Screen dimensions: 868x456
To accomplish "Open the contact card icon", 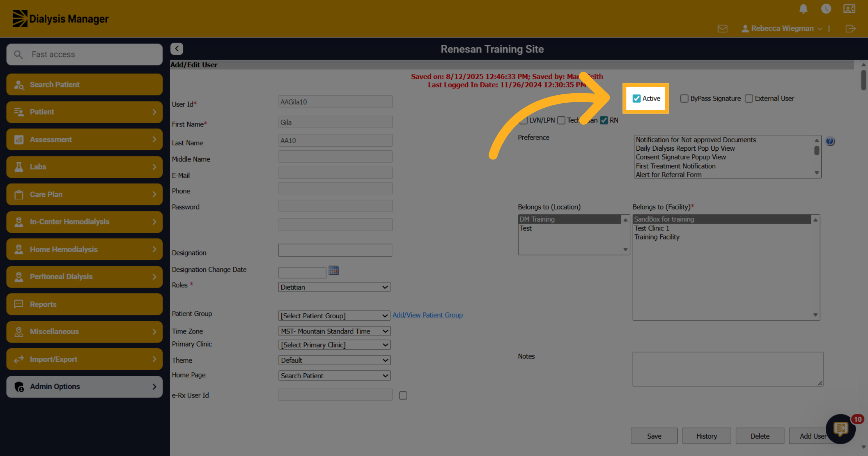I will (849, 9).
